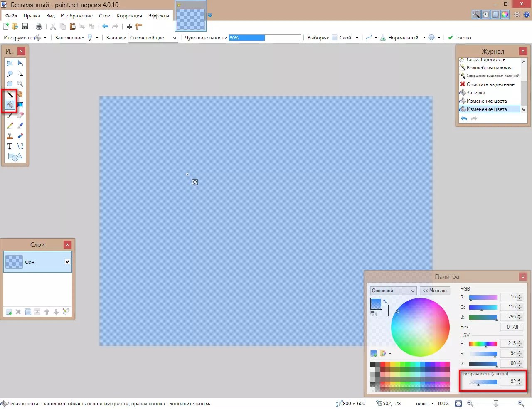This screenshot has width=532, height=409.
Task: Open the Основной color selector dropdown
Action: 393,291
